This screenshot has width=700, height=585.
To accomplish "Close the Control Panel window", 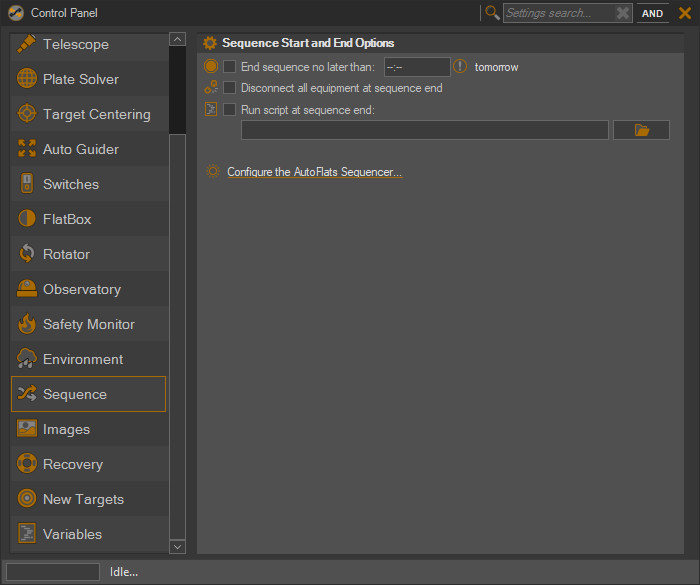I will (685, 13).
